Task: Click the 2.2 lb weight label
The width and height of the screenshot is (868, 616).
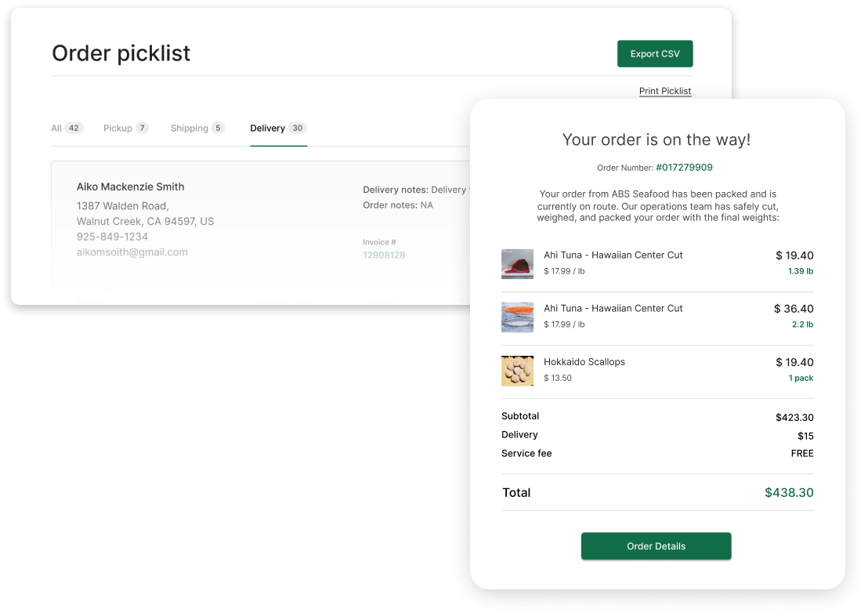Action: point(802,324)
